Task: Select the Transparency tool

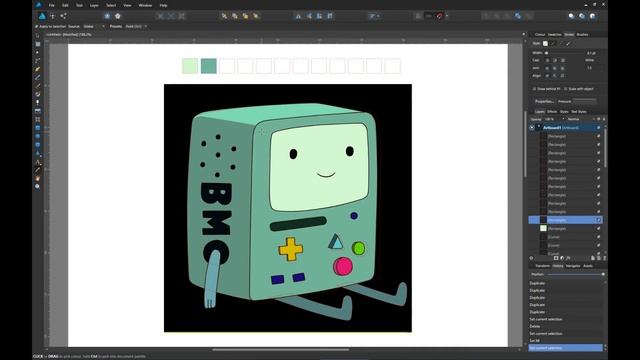Action: 38,102
